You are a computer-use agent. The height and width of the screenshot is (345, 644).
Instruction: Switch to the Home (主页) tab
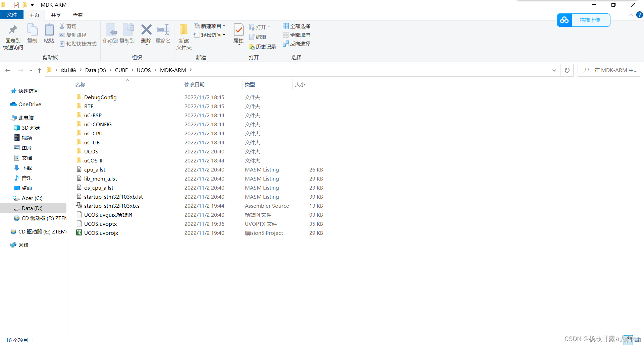[x=34, y=15]
